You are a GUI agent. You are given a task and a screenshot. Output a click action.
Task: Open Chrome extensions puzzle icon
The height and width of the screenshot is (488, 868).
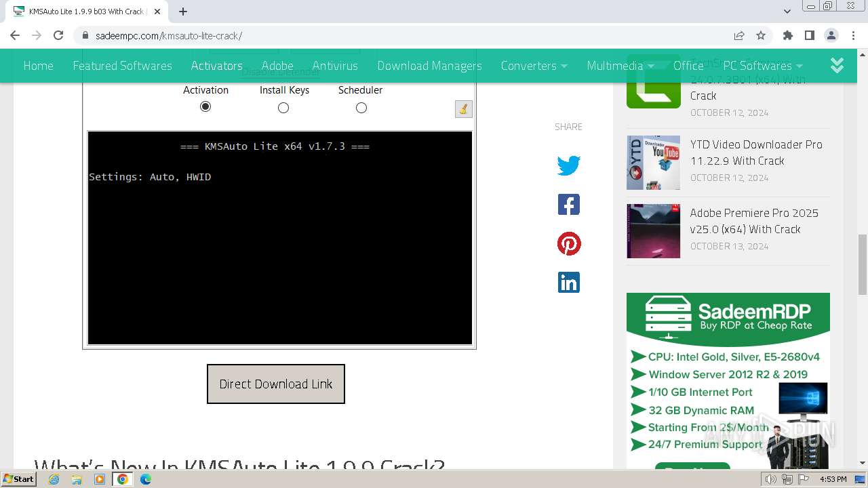(788, 35)
